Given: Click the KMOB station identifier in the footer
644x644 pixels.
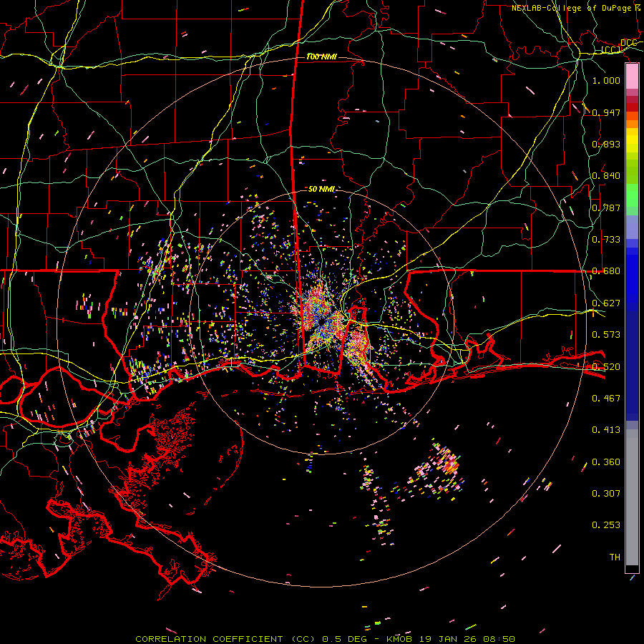Looking at the screenshot, I should point(399,639).
